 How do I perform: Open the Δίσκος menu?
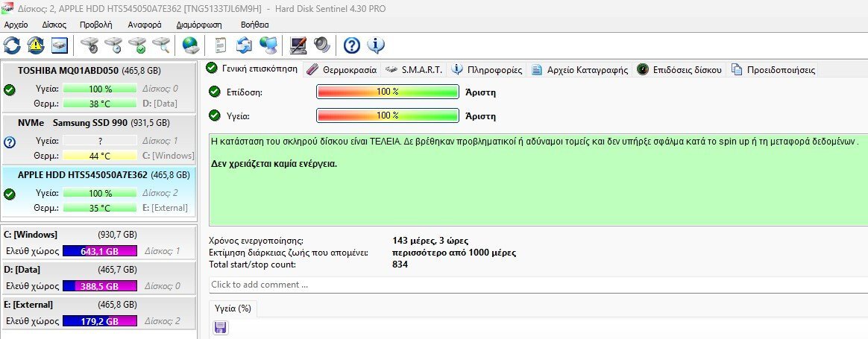click(54, 25)
